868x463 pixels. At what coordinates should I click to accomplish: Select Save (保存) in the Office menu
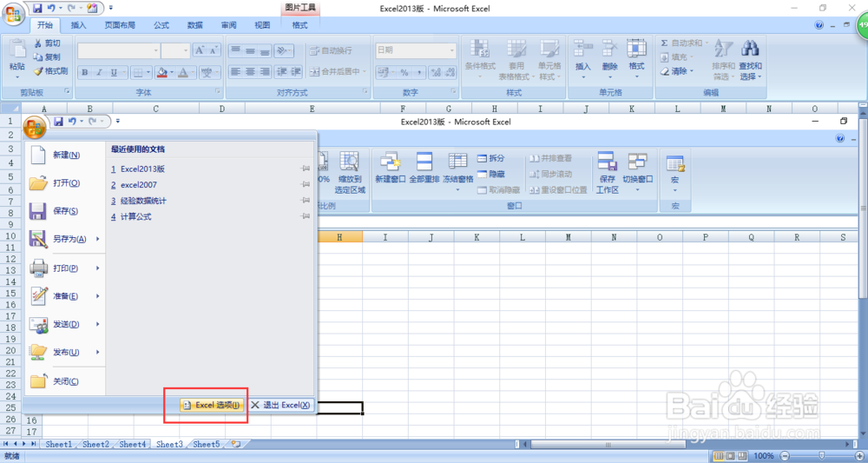tap(65, 211)
